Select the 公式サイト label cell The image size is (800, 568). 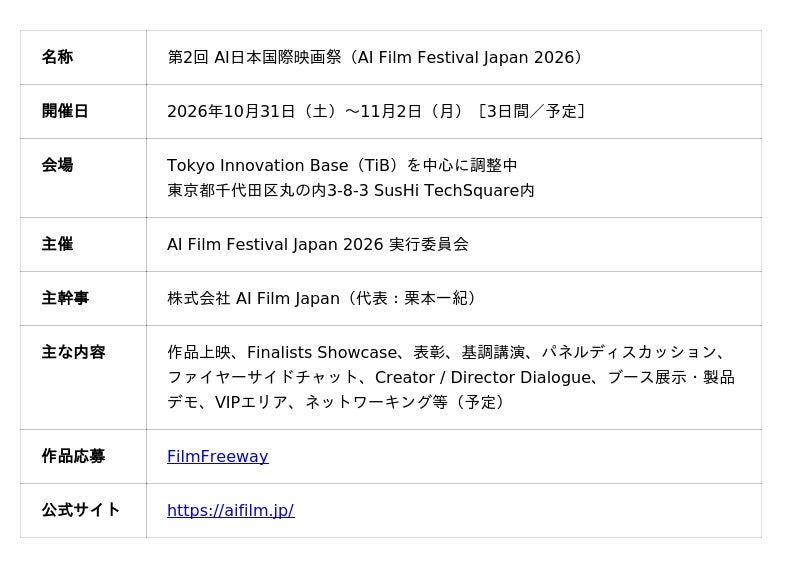pyautogui.click(x=83, y=510)
